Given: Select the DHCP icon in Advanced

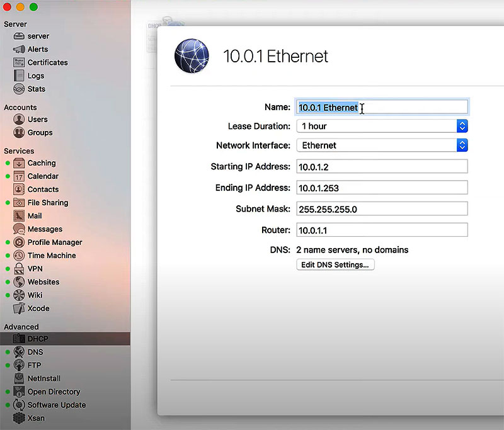Looking at the screenshot, I should coord(19,339).
